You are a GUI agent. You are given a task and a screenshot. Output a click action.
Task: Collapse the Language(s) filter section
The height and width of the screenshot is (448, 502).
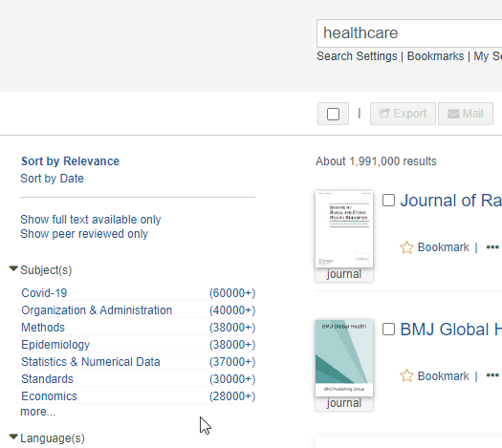[13, 437]
